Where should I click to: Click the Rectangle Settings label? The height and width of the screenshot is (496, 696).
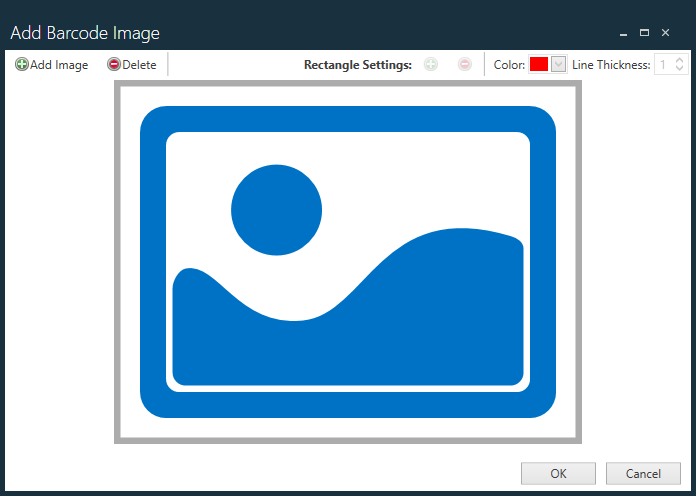click(x=358, y=65)
